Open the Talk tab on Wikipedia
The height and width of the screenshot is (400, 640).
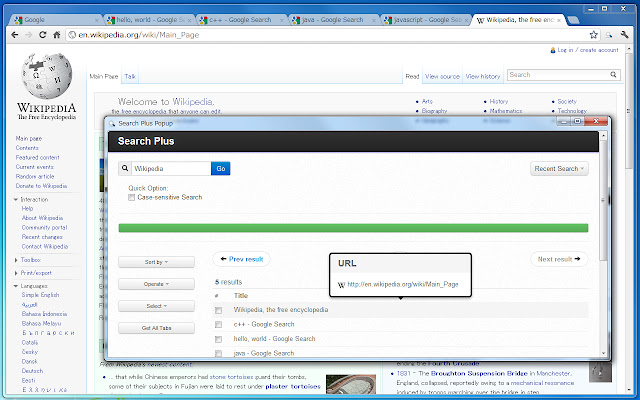tap(130, 76)
